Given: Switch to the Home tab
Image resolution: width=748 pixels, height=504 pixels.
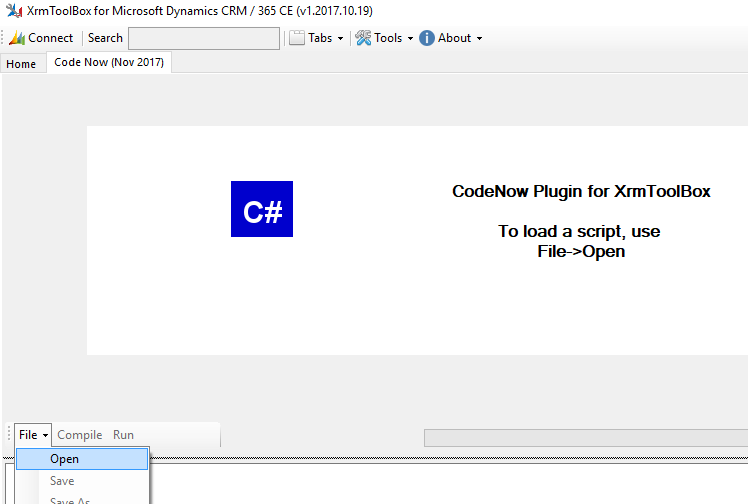Looking at the screenshot, I should pos(21,64).
